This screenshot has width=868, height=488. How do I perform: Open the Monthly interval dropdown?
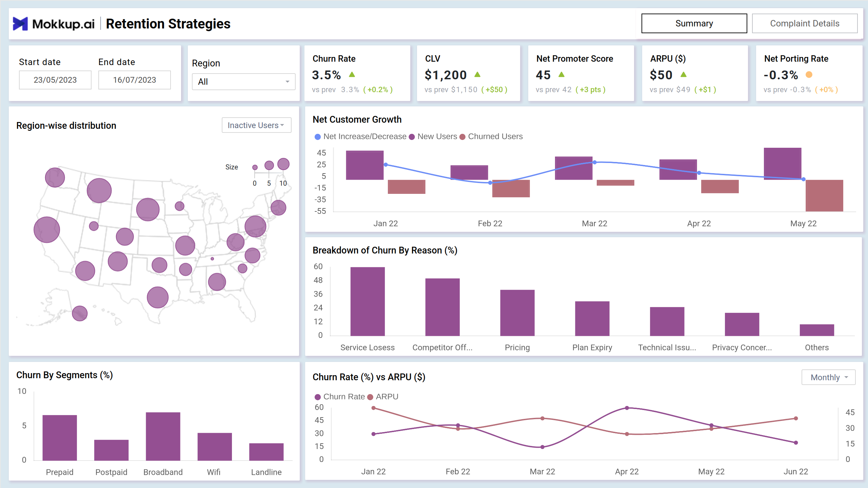click(828, 377)
